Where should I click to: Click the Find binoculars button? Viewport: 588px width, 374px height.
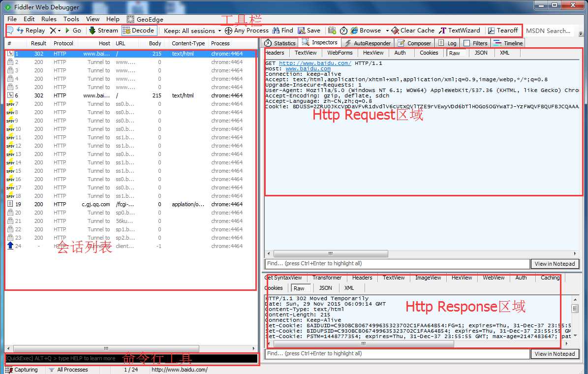tap(283, 31)
